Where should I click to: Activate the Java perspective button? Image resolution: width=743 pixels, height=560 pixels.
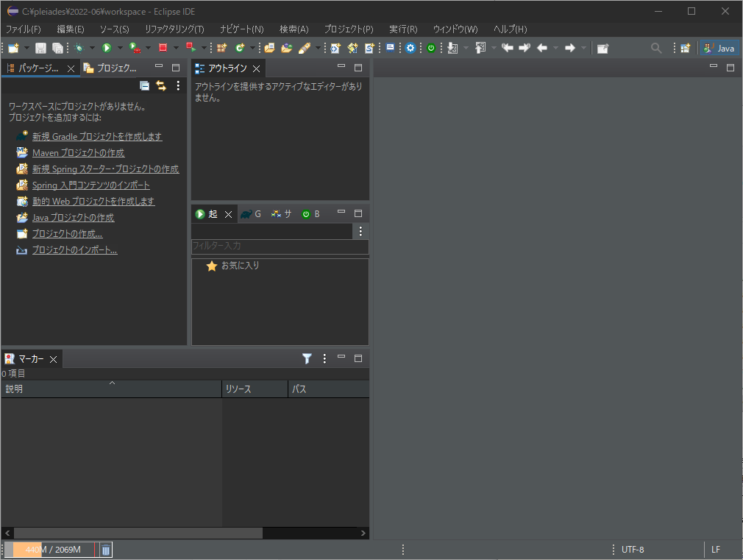tap(719, 47)
